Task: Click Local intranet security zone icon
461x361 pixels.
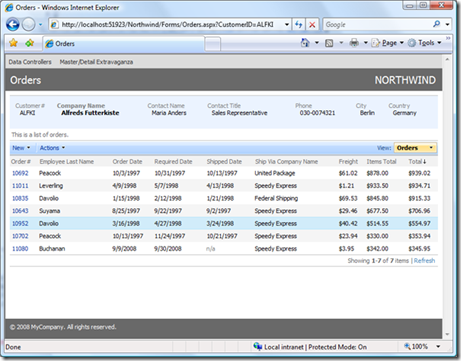Action: 257,346
